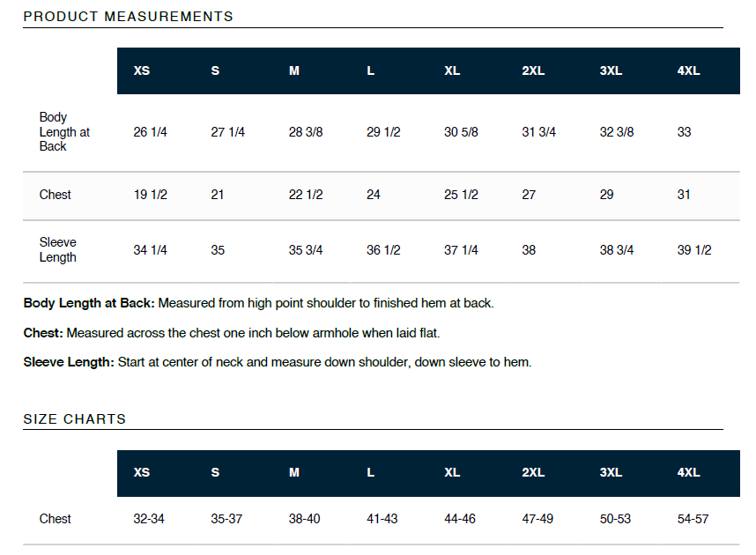Click the 33 body length value for 4XL

click(684, 131)
